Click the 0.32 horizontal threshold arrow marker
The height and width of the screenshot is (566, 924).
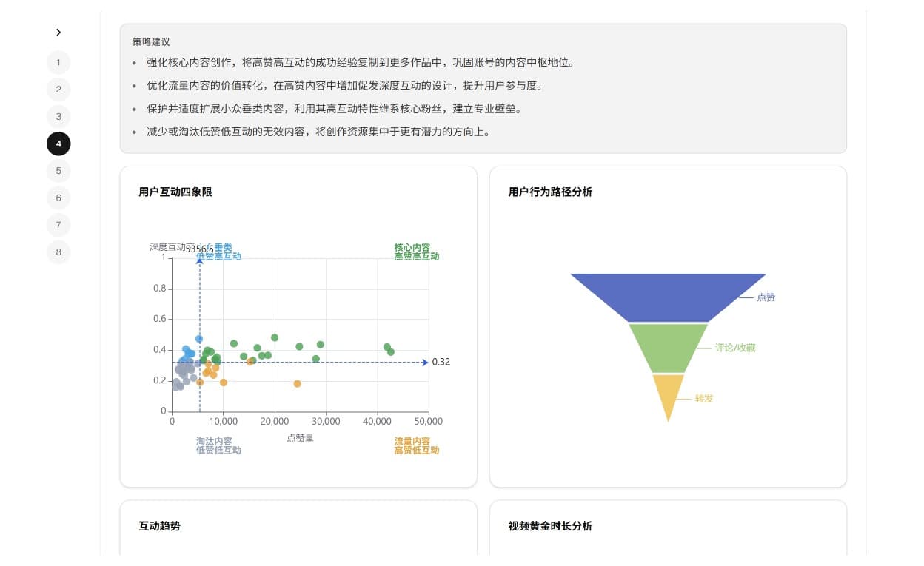tap(425, 363)
